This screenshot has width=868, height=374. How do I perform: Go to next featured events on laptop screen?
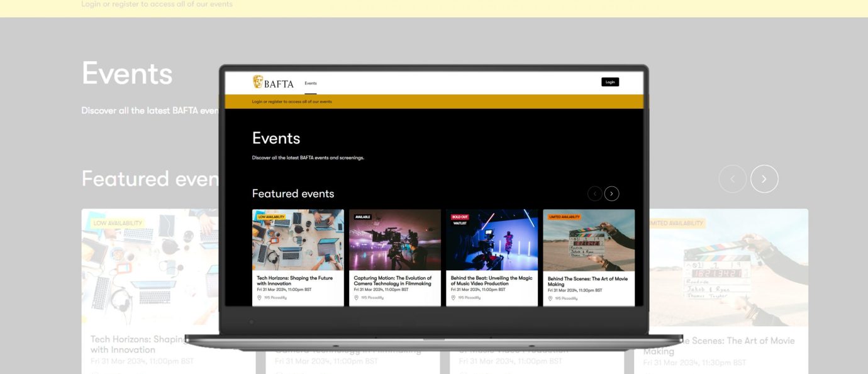[x=611, y=194]
